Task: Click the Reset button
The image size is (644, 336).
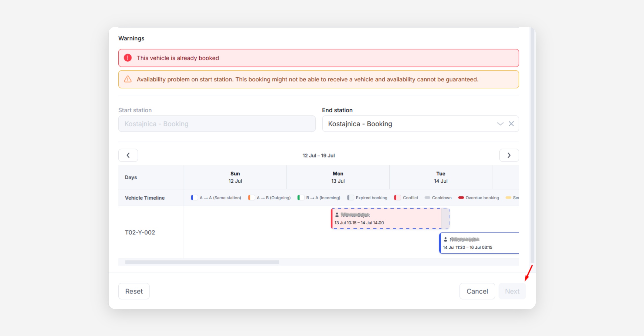Action: point(134,291)
